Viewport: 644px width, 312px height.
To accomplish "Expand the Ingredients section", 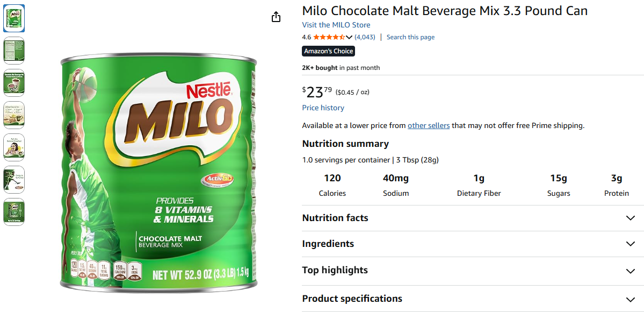I will coord(631,244).
